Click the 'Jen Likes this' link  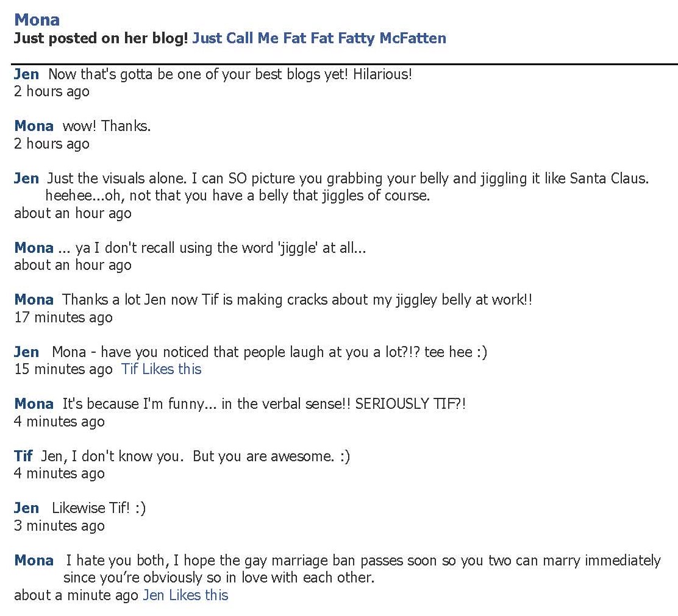pos(185,595)
